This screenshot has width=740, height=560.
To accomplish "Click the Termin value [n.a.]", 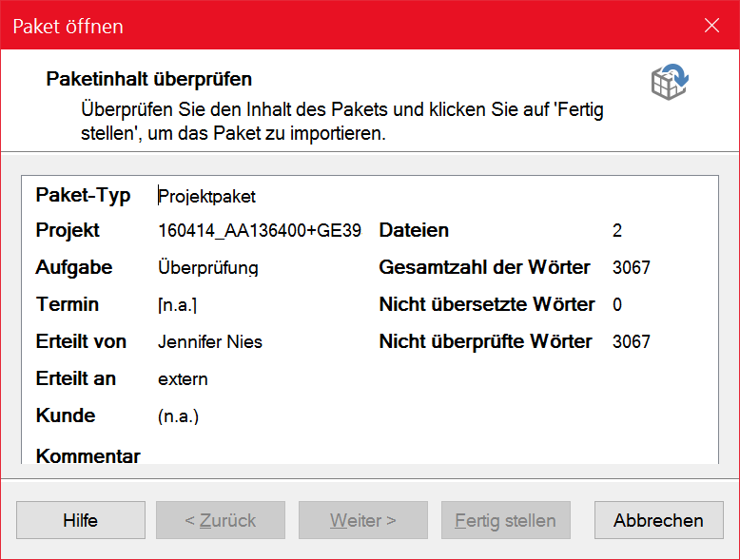I will 178,305.
